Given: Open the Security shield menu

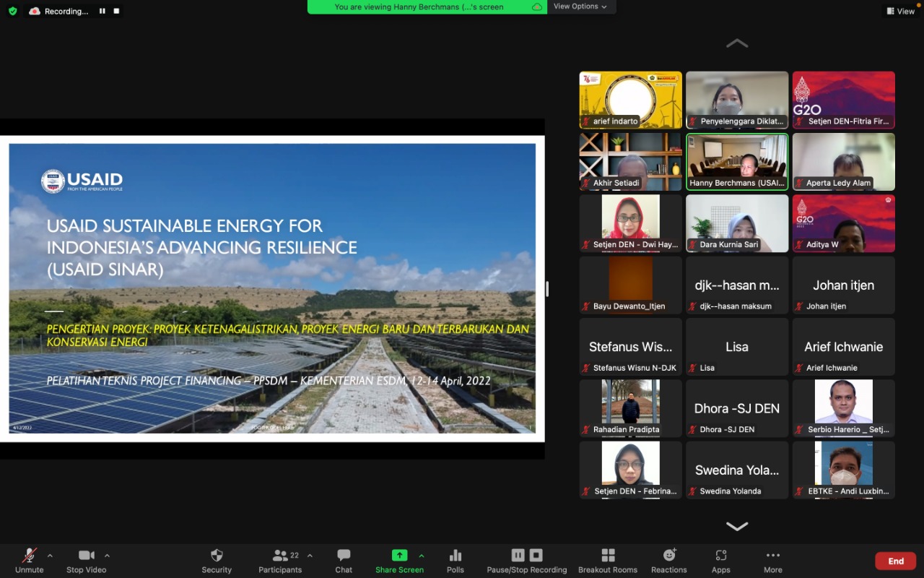Looking at the screenshot, I should pyautogui.click(x=217, y=560).
